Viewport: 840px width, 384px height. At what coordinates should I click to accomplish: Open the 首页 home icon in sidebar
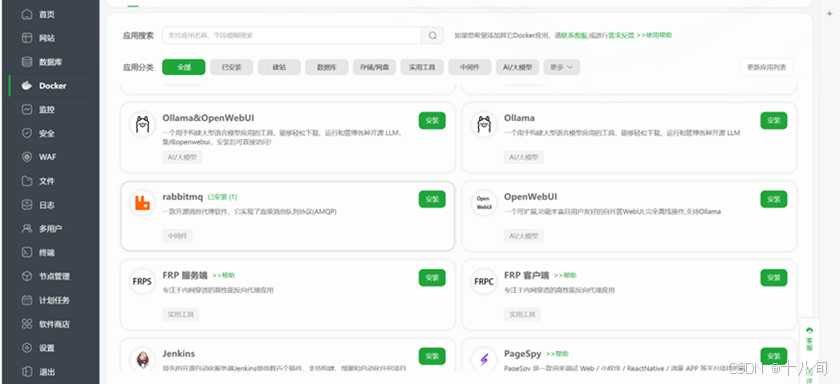tap(27, 14)
